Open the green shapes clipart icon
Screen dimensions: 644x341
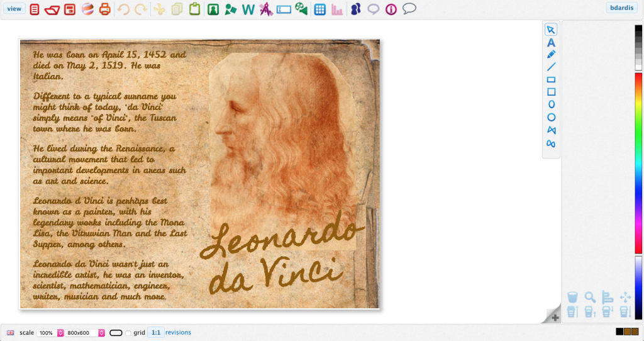[x=230, y=9]
